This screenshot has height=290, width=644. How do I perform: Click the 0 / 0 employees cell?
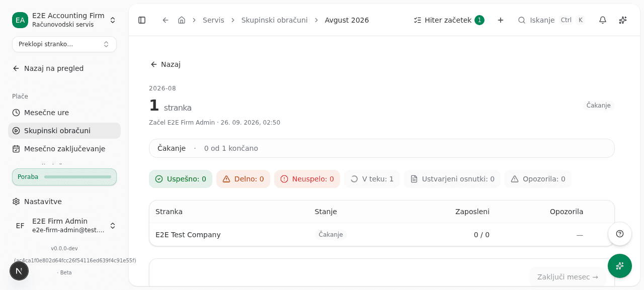pos(481,235)
